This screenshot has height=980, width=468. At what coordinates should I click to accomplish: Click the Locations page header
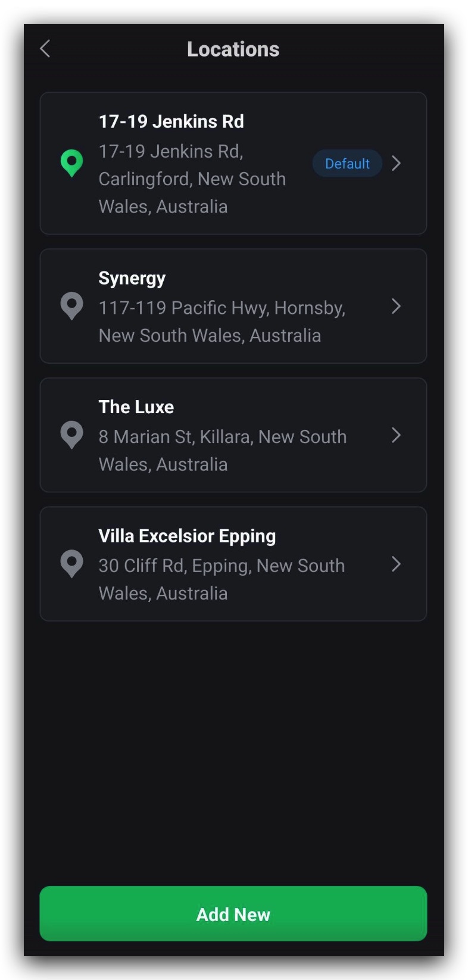pos(233,49)
